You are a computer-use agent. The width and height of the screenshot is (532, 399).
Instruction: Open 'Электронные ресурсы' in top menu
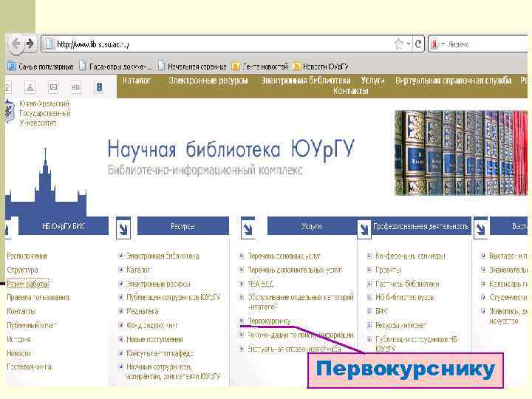click(x=208, y=81)
